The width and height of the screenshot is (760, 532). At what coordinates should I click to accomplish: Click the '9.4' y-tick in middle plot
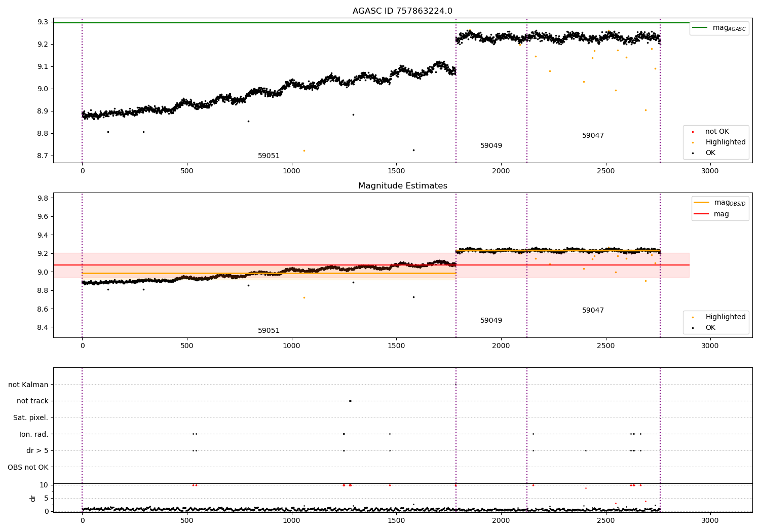pyautogui.click(x=43, y=235)
